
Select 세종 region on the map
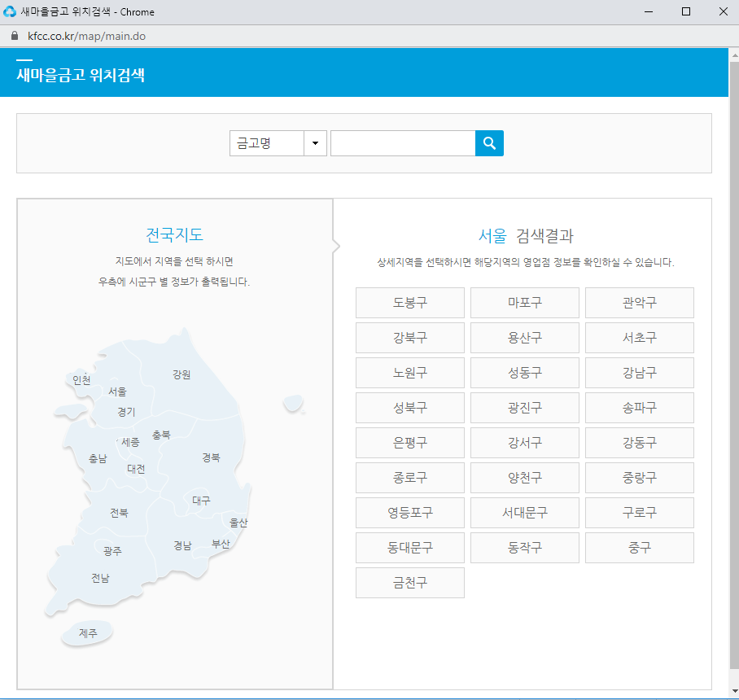pyautogui.click(x=130, y=442)
